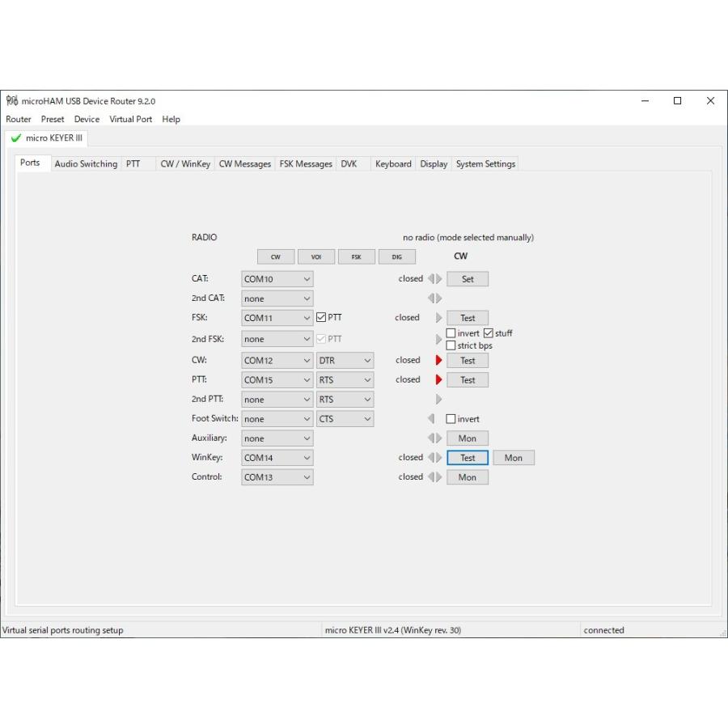728x728 pixels.
Task: Click the microHAM app icon in title bar
Action: pos(11,101)
